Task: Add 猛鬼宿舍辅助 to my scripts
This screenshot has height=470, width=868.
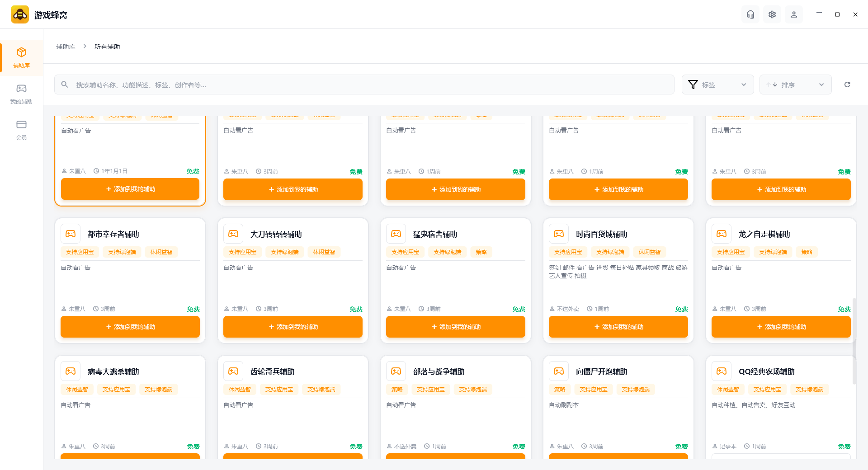Action: [x=456, y=327]
